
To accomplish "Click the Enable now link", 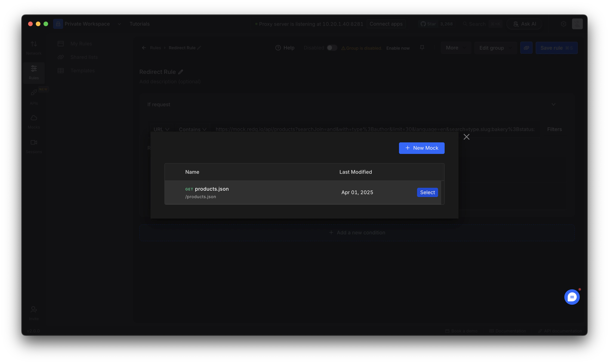I will (x=398, y=48).
